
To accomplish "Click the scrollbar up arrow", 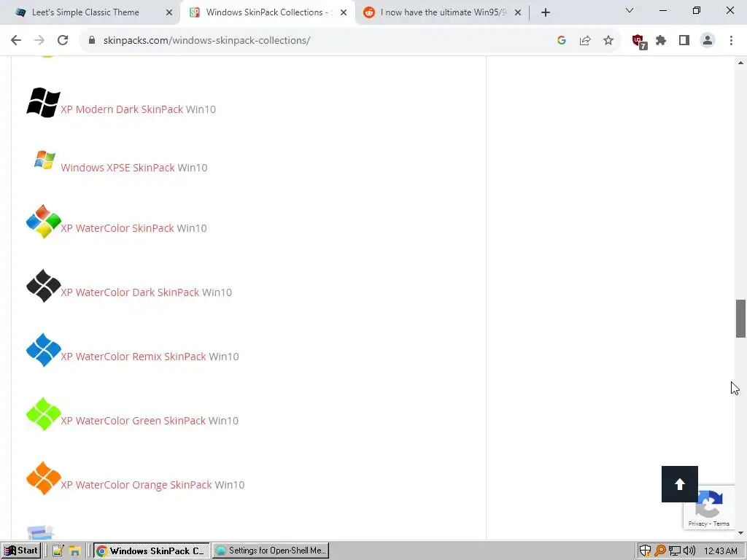I will coord(740,63).
